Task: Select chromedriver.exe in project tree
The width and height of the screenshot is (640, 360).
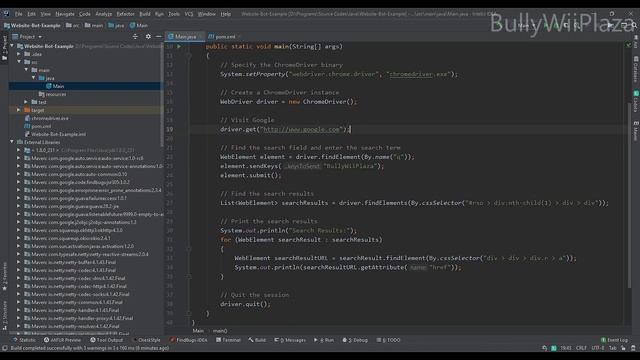Action: 47,118
